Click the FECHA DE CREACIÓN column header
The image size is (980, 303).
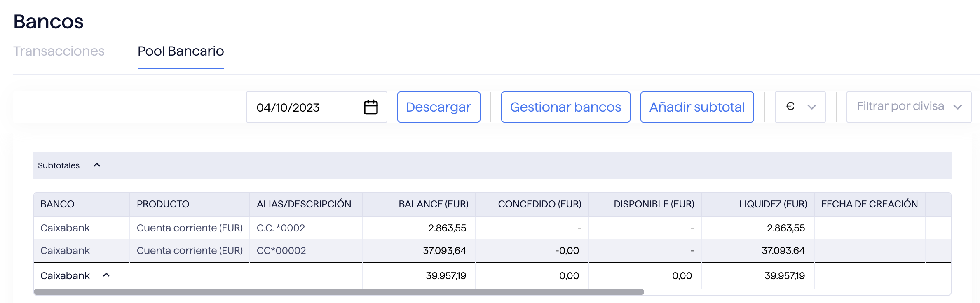[x=869, y=204]
